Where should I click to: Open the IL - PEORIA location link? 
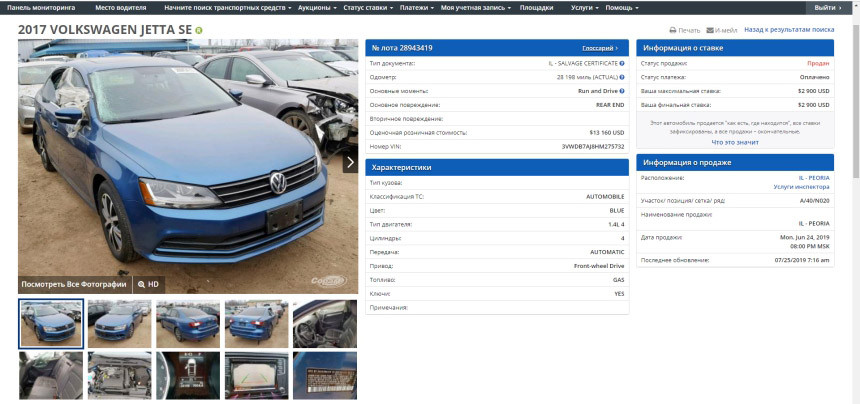(x=814, y=178)
